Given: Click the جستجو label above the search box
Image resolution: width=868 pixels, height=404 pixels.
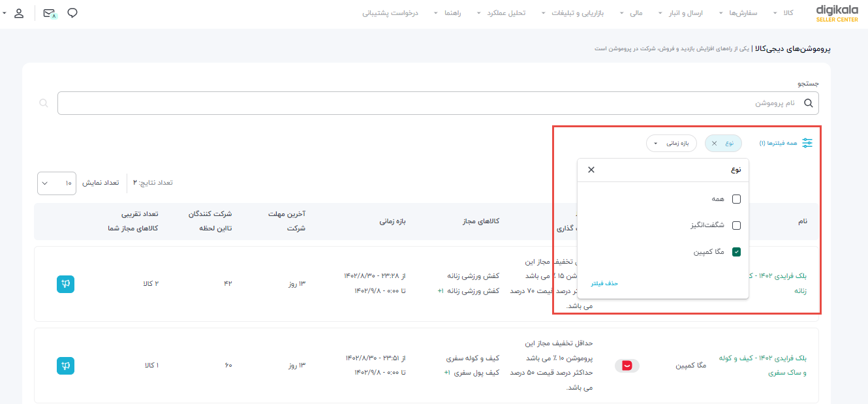Looking at the screenshot, I should [x=808, y=84].
